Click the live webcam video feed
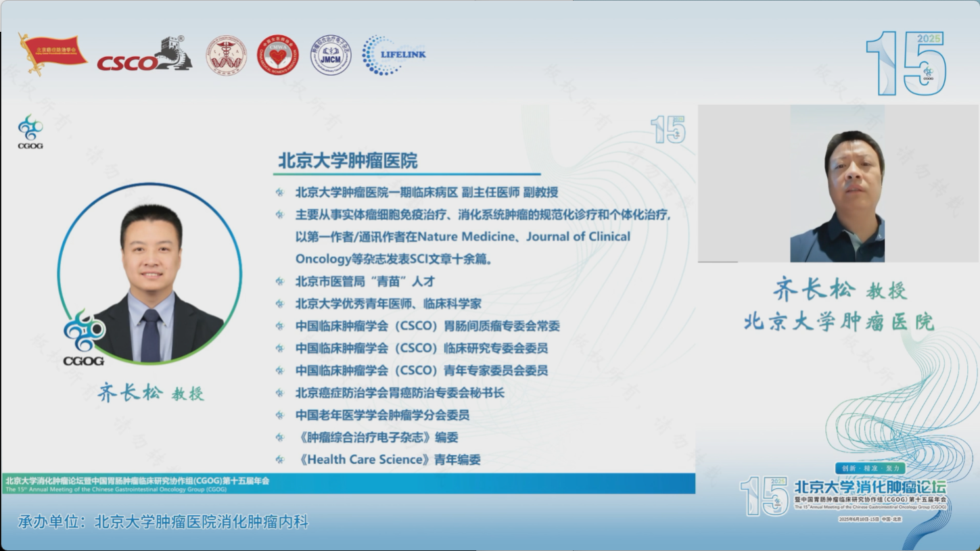The width and height of the screenshot is (980, 551). (x=837, y=184)
